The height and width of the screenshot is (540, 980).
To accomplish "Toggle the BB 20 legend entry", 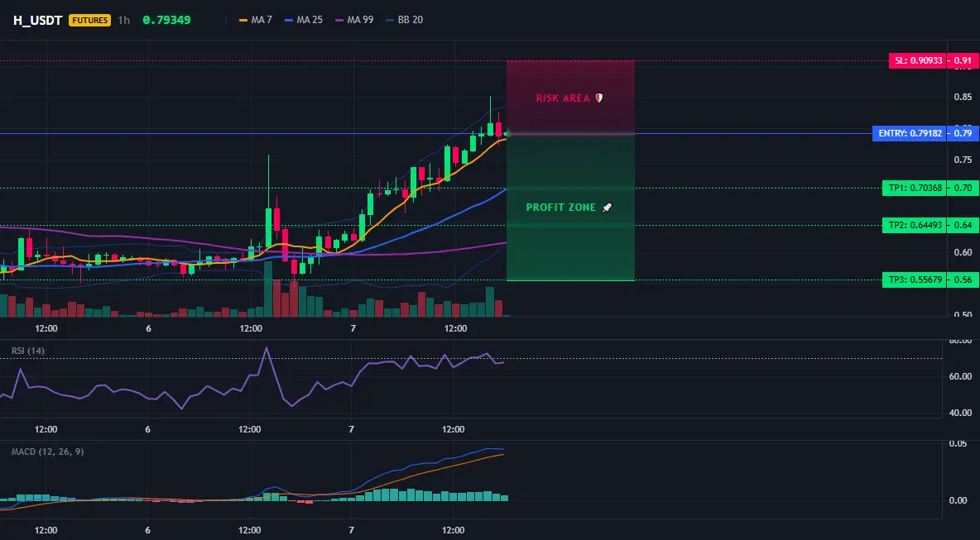I will [405, 20].
